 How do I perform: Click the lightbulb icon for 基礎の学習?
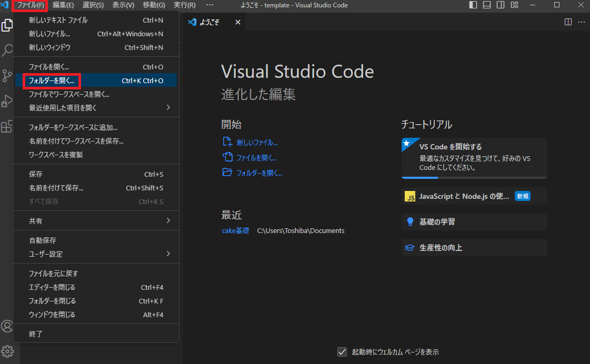click(x=410, y=222)
